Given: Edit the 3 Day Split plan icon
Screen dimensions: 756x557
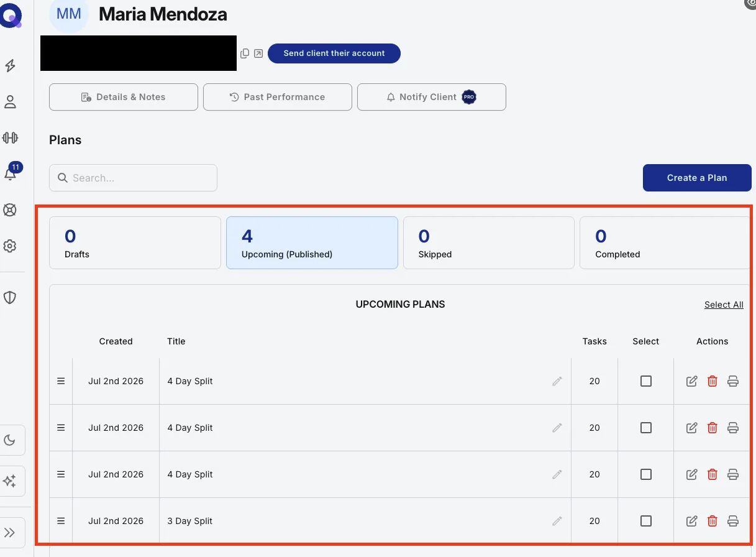Looking at the screenshot, I should [x=691, y=521].
